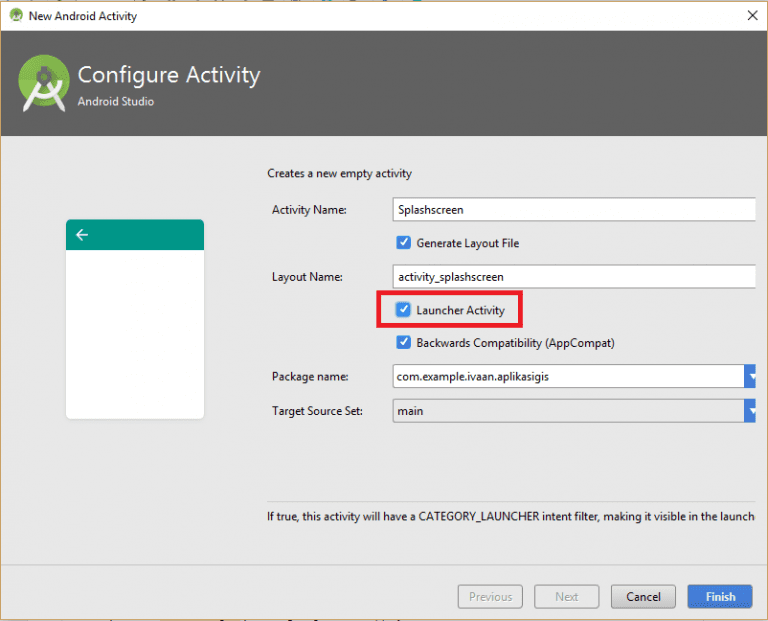The image size is (768, 621).
Task: Uncheck the Generate Layout File checkbox
Action: click(404, 243)
